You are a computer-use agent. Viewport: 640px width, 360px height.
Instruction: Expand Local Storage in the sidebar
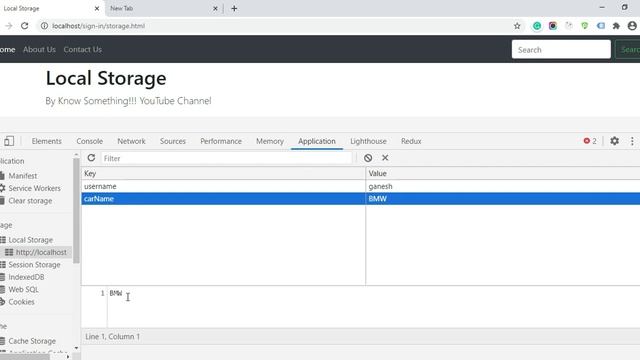click(x=30, y=240)
